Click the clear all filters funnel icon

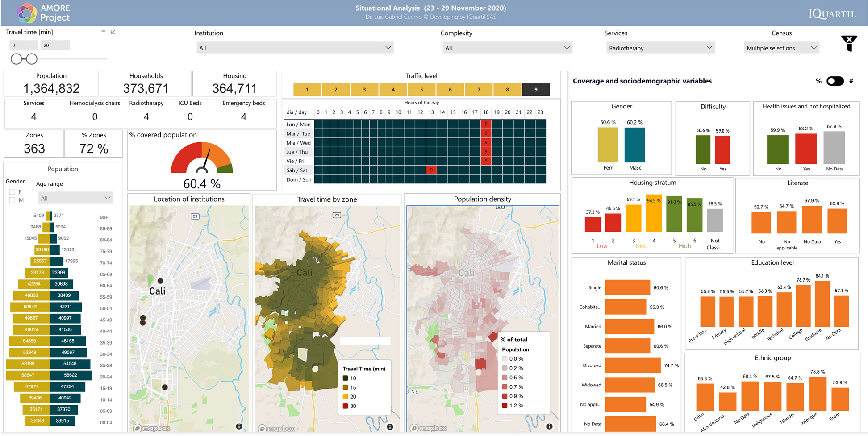click(849, 44)
